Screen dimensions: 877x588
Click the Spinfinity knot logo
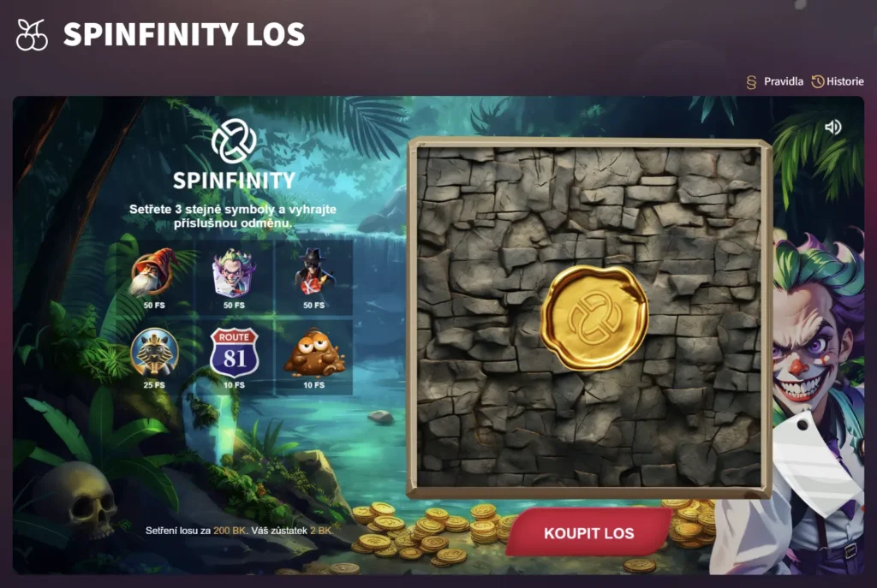click(234, 141)
